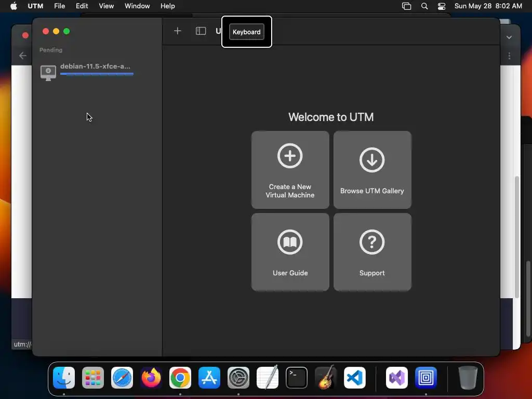Viewport: 532px width, 399px height.
Task: Open Browse UTM Gallery
Action: tap(372, 170)
